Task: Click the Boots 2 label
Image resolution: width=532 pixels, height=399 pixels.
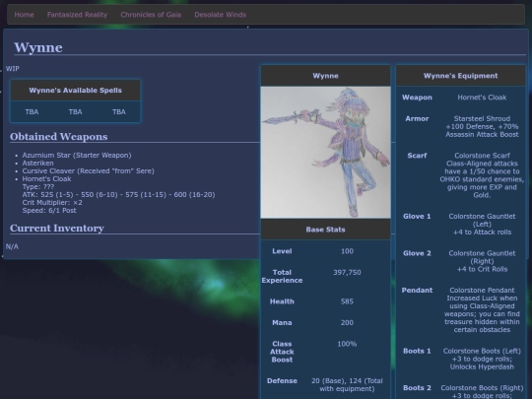Action: pos(417,388)
